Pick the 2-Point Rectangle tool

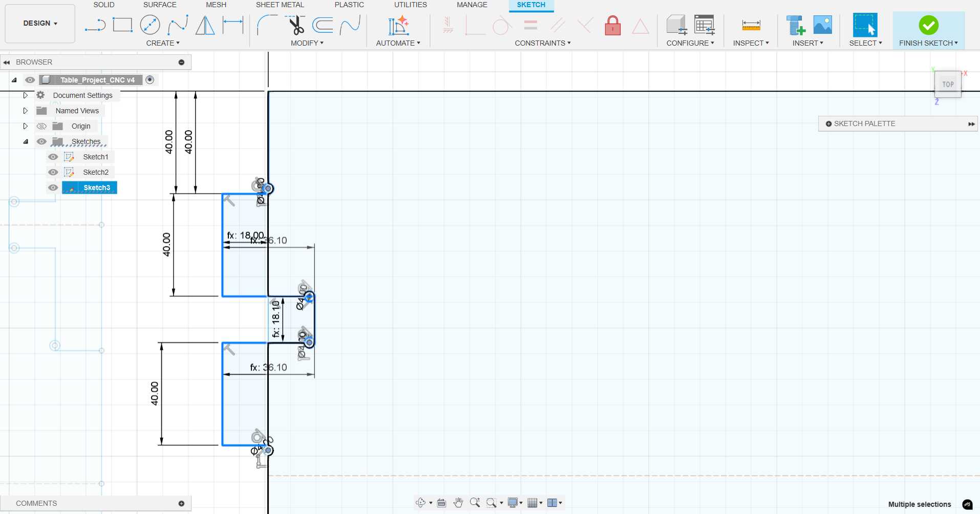coord(122,25)
